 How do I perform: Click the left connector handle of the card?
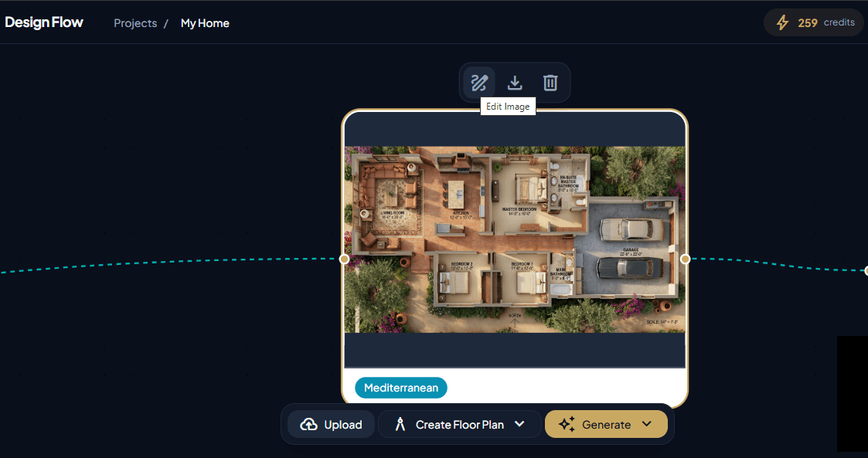pyautogui.click(x=344, y=259)
